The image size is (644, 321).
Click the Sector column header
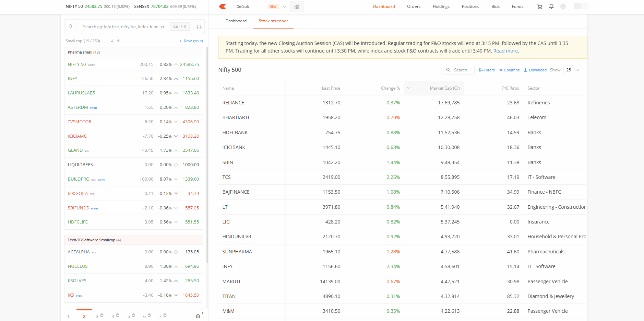pyautogui.click(x=533, y=88)
